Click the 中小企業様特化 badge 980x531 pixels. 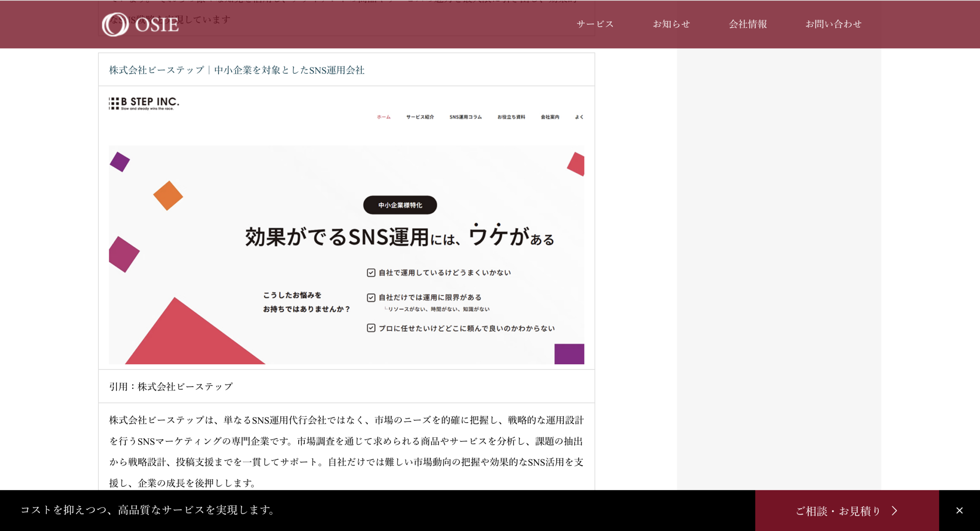pos(400,205)
